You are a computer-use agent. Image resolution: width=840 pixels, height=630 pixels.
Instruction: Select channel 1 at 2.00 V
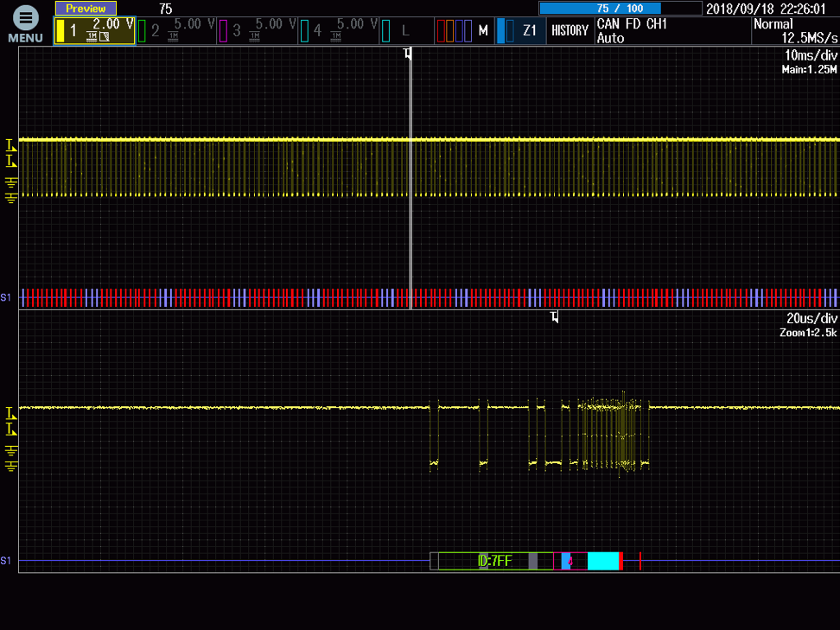coord(94,31)
